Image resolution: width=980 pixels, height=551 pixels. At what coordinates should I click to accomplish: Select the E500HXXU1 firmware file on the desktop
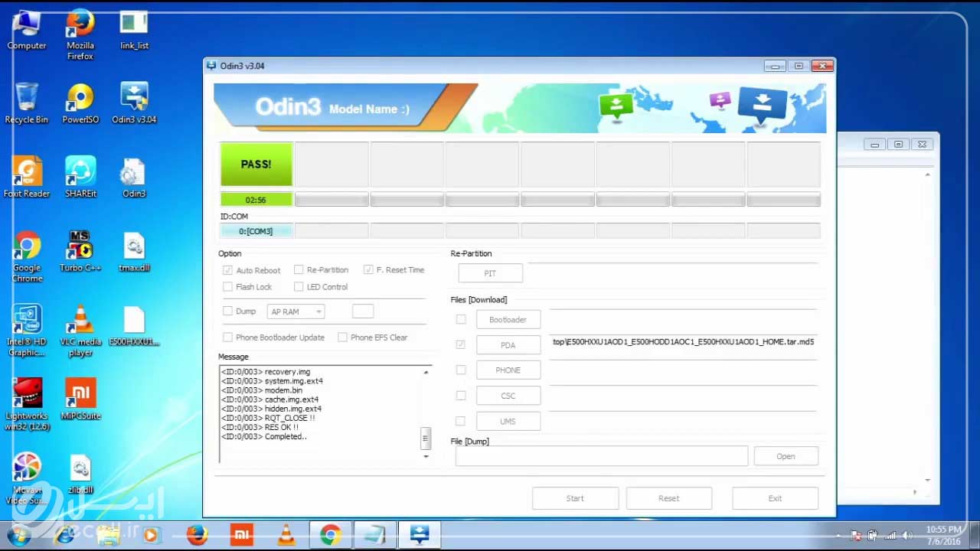pyautogui.click(x=134, y=326)
